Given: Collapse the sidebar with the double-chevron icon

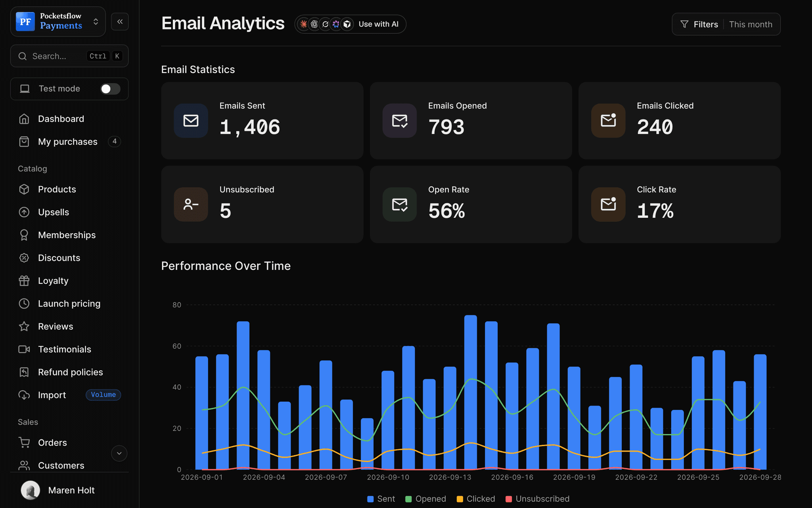Looking at the screenshot, I should tap(120, 21).
